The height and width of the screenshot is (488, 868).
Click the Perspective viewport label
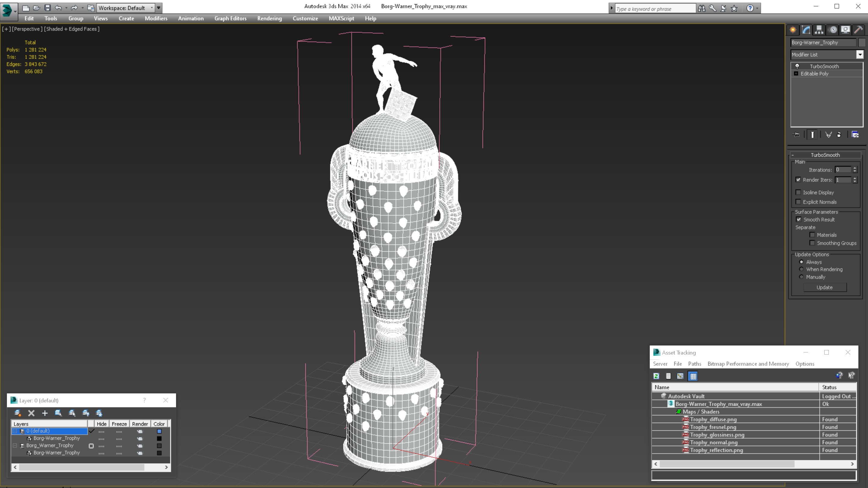click(x=27, y=29)
